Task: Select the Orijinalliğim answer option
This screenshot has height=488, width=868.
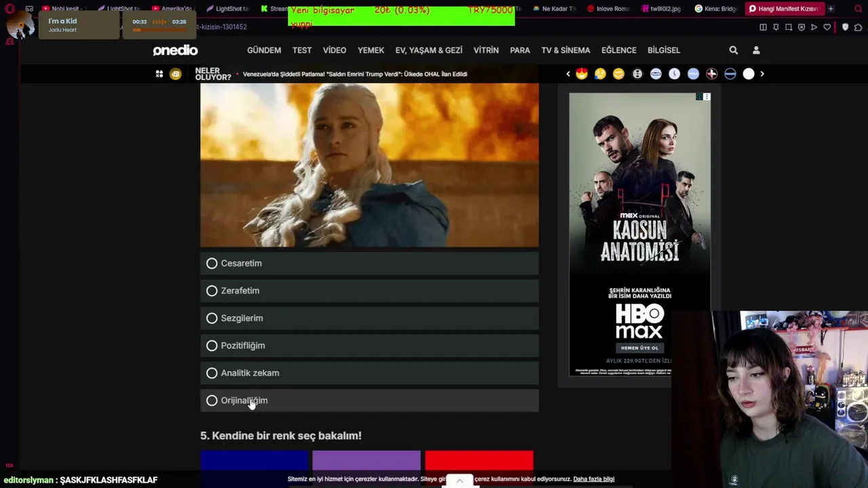Action: click(370, 401)
